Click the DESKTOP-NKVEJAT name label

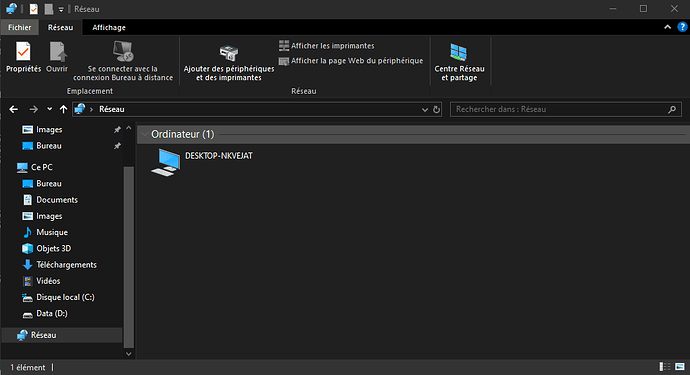219,156
